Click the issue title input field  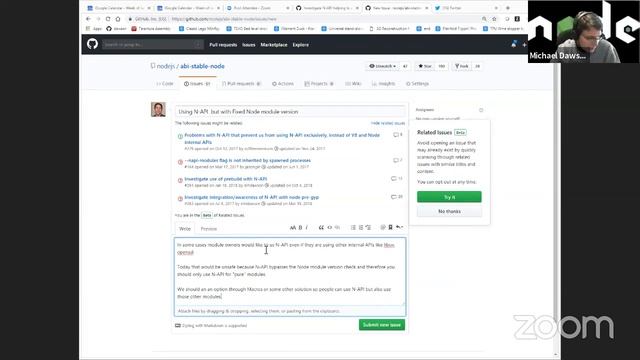click(290, 111)
